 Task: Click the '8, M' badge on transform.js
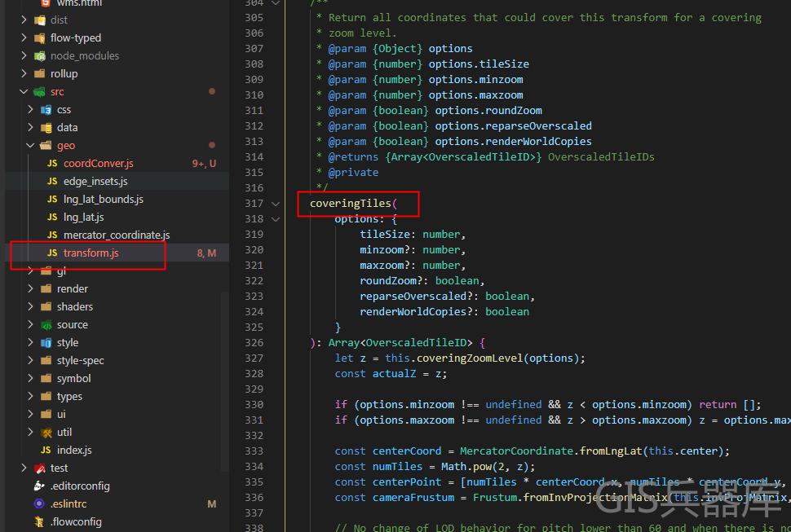click(x=206, y=253)
